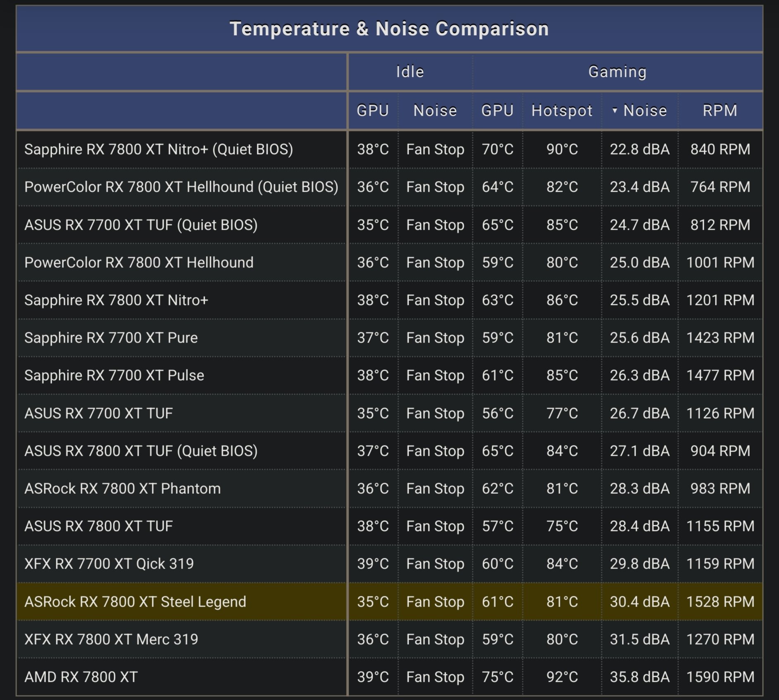The height and width of the screenshot is (700, 779).
Task: Click the 1001 RPM value
Action: pos(720,262)
